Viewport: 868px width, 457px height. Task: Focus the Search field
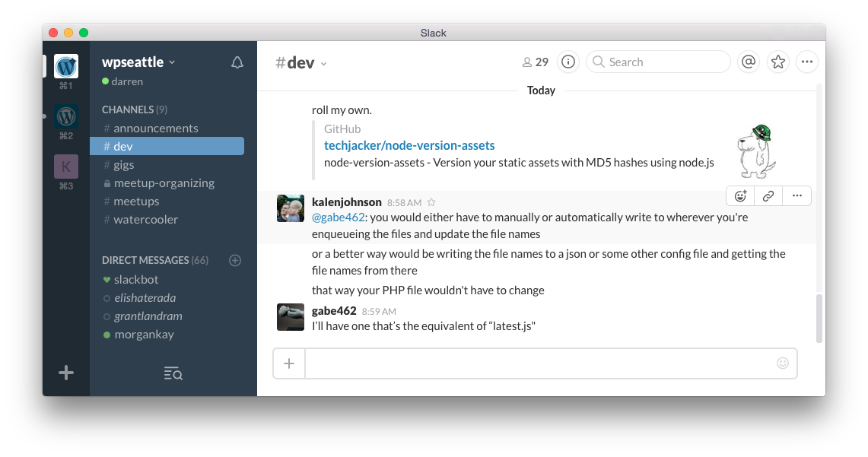tap(658, 62)
